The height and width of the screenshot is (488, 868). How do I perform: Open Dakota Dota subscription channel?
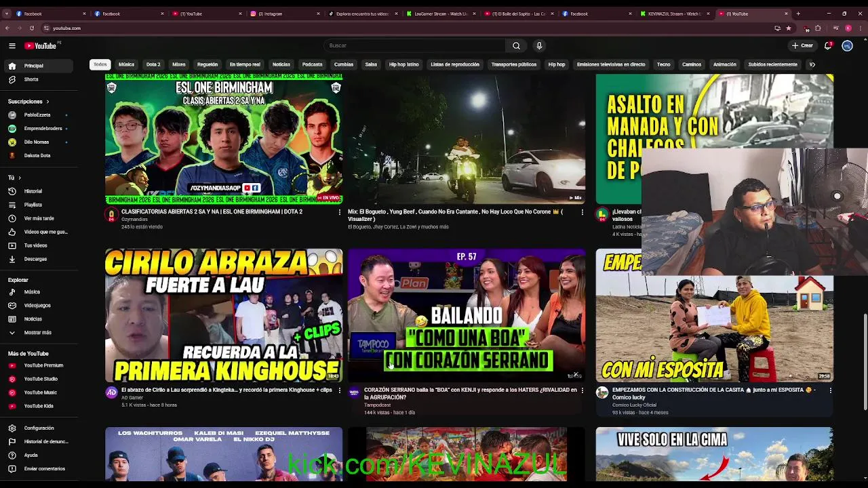click(x=37, y=156)
